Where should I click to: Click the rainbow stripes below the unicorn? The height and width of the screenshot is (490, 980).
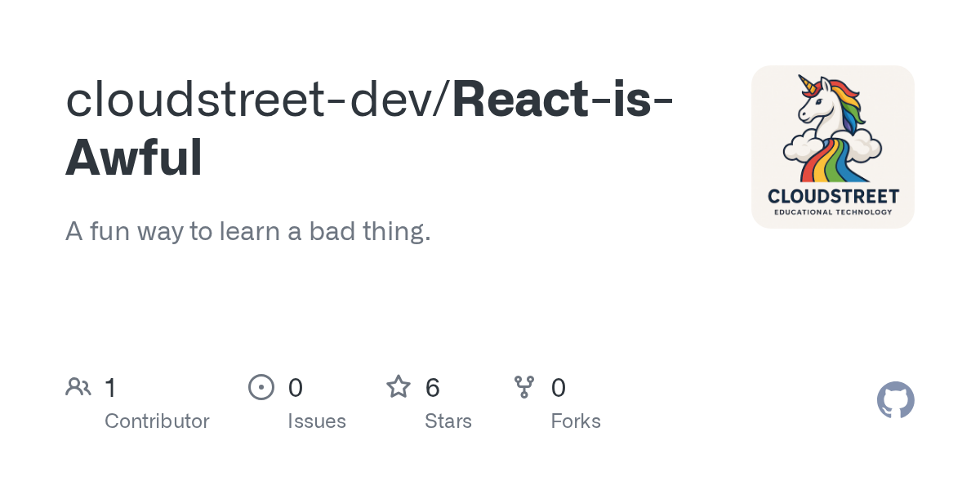coord(833,162)
